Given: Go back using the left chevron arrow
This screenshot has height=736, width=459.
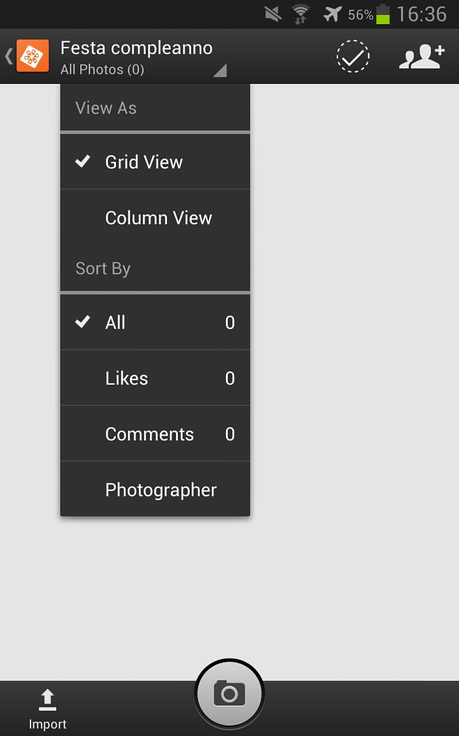Looking at the screenshot, I should coord(8,56).
